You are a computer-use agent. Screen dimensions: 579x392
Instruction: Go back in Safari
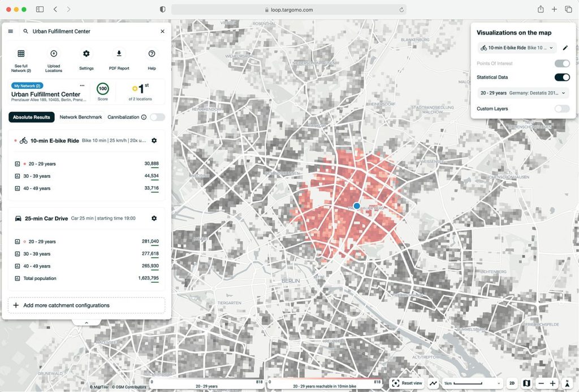point(55,9)
